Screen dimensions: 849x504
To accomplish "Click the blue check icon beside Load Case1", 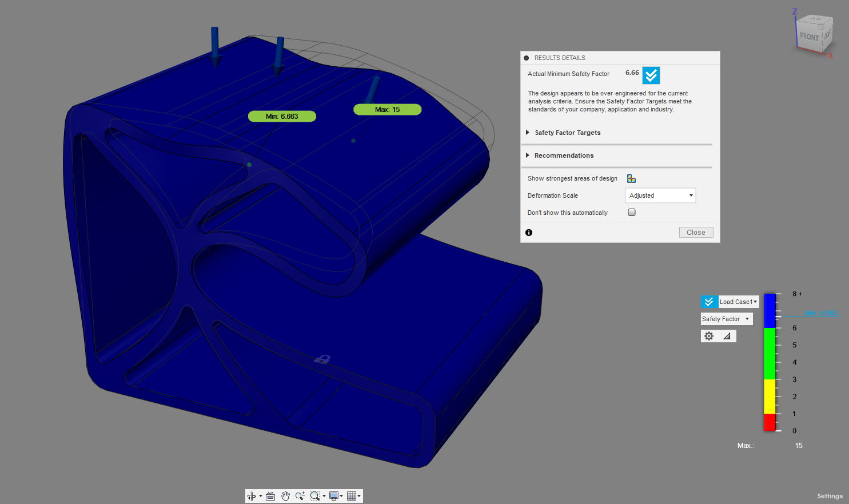I will (709, 302).
